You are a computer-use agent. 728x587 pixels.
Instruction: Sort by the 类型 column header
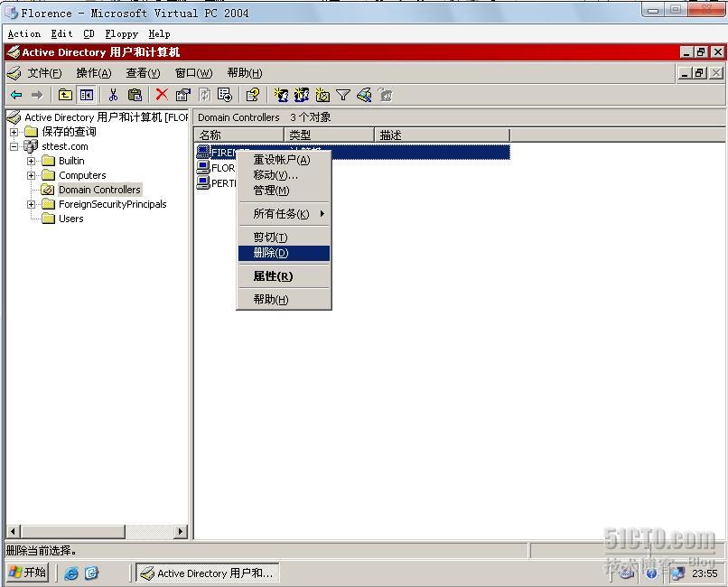point(329,135)
